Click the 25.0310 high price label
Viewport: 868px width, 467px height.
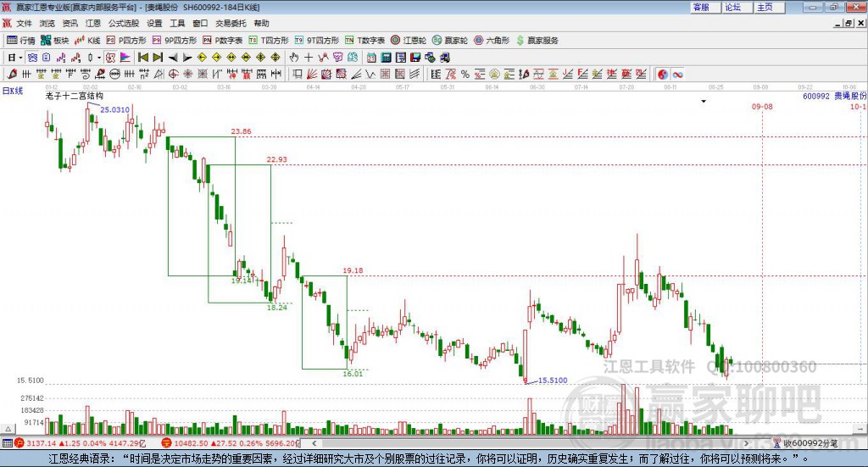tap(114, 109)
